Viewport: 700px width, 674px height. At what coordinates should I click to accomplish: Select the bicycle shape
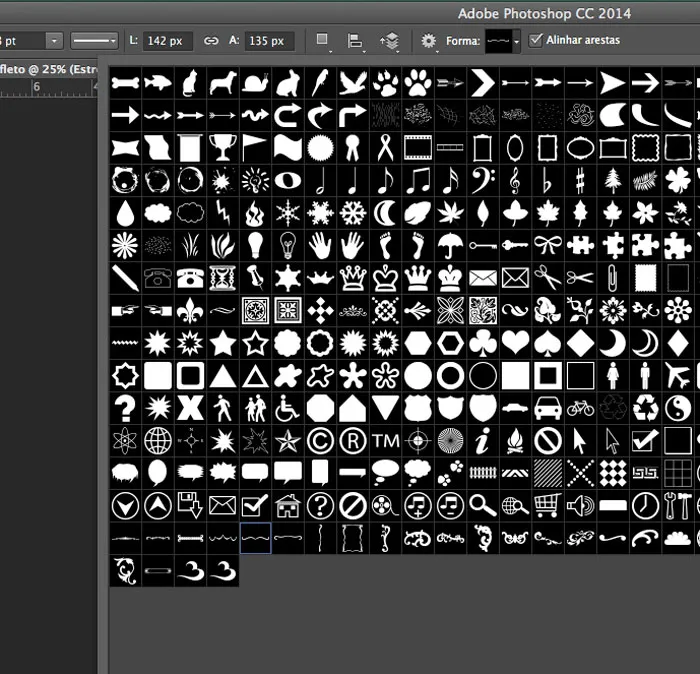[580, 408]
